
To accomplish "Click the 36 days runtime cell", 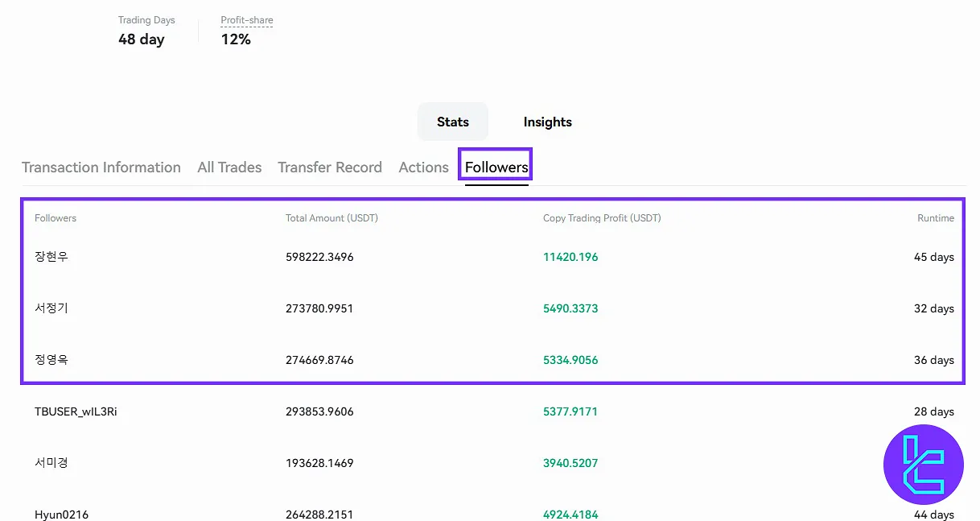I will click(x=934, y=360).
